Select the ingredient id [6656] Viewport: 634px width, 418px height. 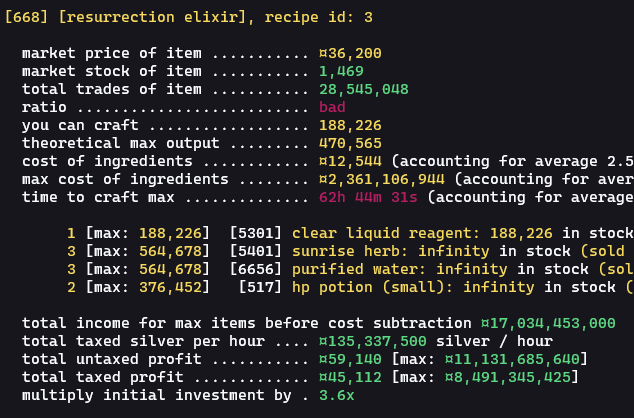[256, 269]
